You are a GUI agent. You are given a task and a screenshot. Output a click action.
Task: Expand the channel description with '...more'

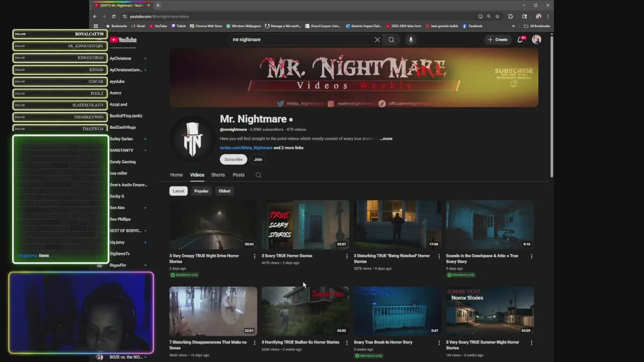pyautogui.click(x=386, y=139)
